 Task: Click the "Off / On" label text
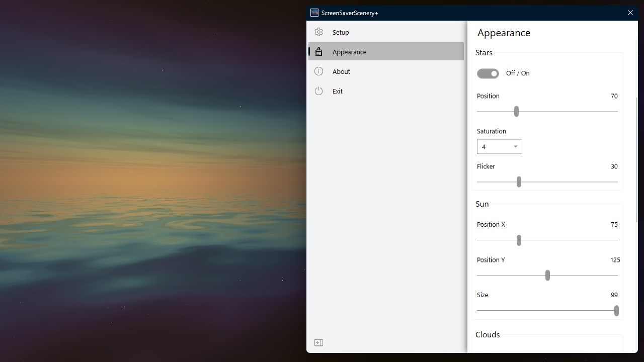pyautogui.click(x=518, y=73)
